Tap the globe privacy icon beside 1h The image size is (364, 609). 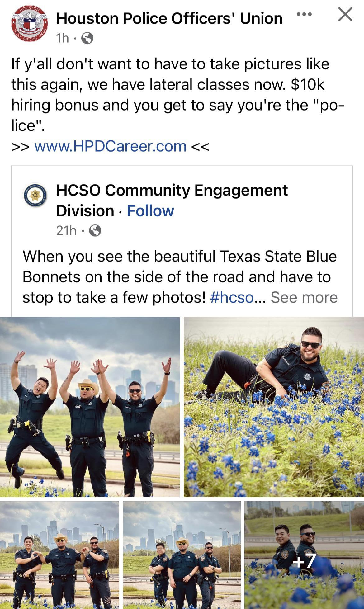[x=87, y=38]
